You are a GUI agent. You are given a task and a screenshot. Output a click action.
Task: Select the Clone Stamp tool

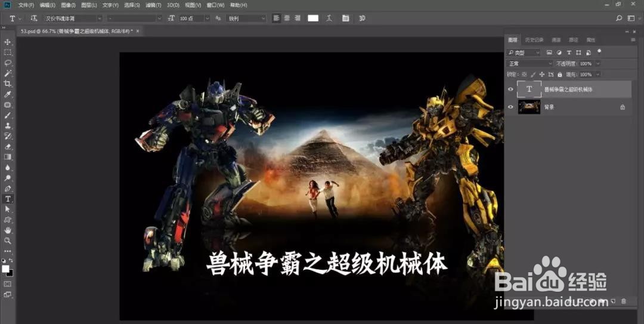[7, 126]
